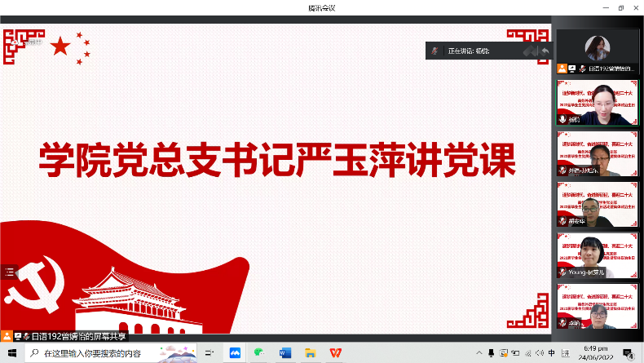
Task: Open the Windows Start menu
Action: click(11, 353)
